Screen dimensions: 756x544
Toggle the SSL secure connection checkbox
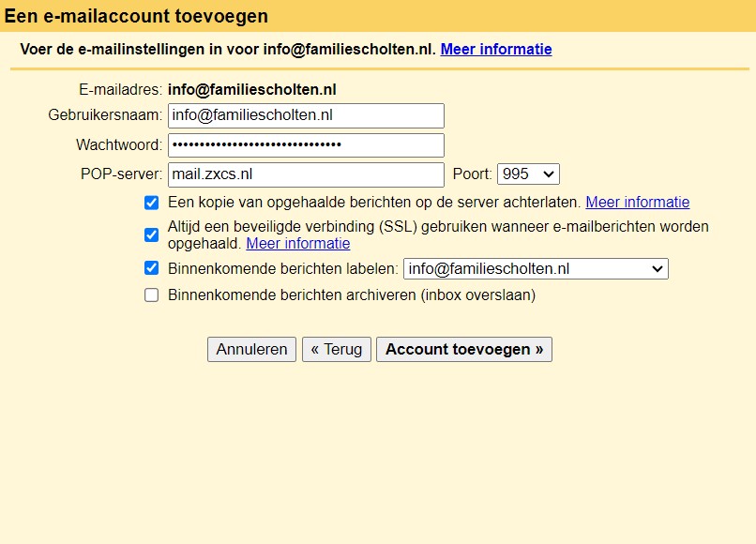click(x=151, y=234)
